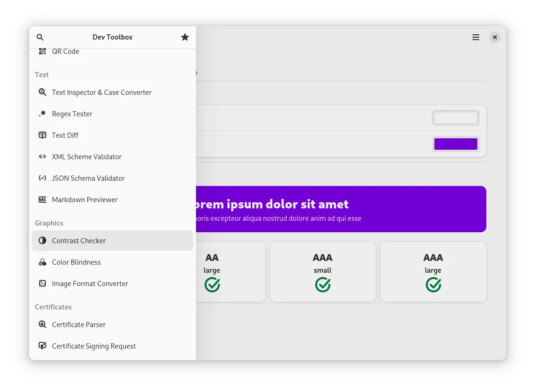Click the Color Blindness circles icon

(x=42, y=262)
